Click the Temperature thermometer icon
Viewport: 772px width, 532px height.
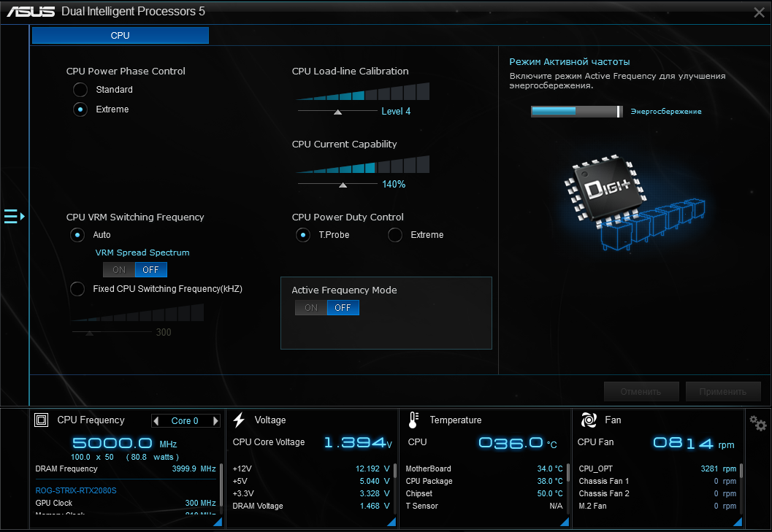coord(413,420)
